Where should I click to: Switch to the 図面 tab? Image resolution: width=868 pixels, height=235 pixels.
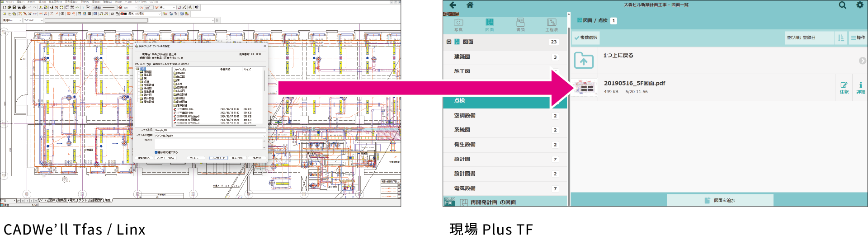[490, 25]
